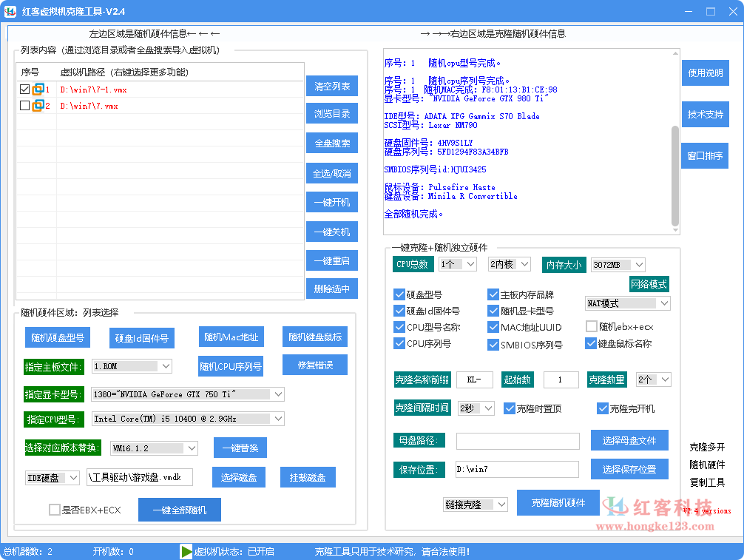Restart VMs with 一键重启
744x560 pixels.
332,260
